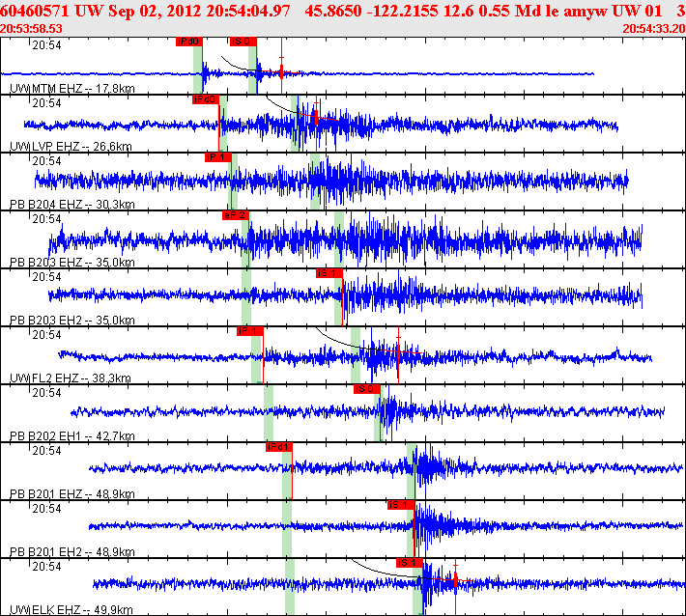Image resolution: width=686 pixels, height=616 pixels.
Task: Click the latitude value 45.8650
Action: click(333, 11)
